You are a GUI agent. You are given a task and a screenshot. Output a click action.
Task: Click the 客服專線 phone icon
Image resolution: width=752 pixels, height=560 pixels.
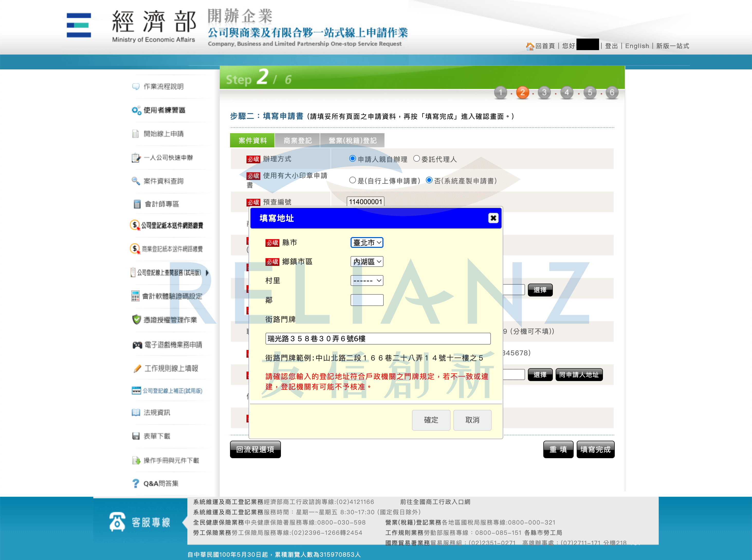point(117,522)
